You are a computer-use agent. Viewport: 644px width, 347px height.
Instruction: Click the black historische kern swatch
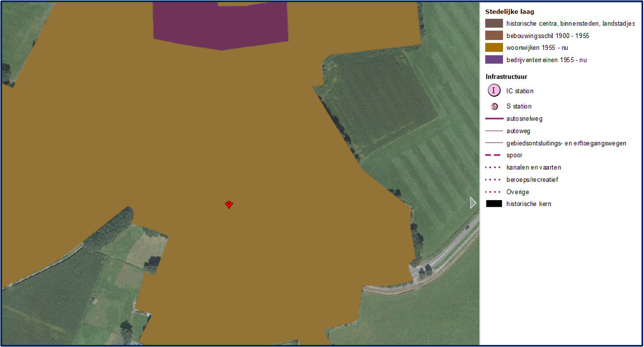point(494,204)
